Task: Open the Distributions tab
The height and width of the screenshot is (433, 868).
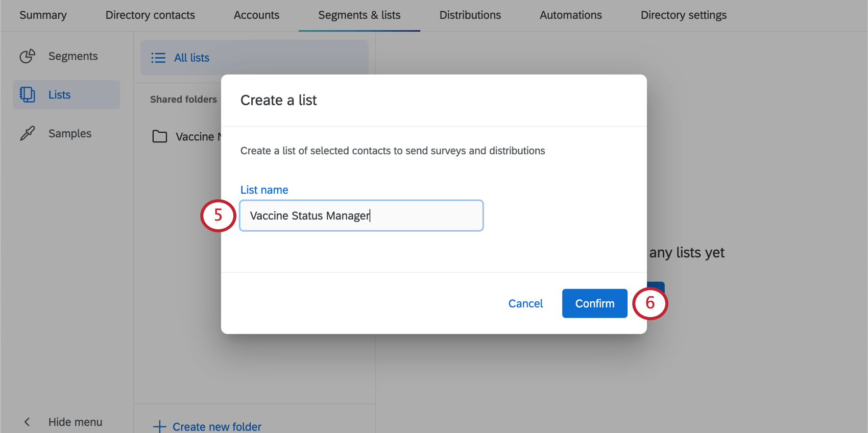Action: tap(470, 15)
